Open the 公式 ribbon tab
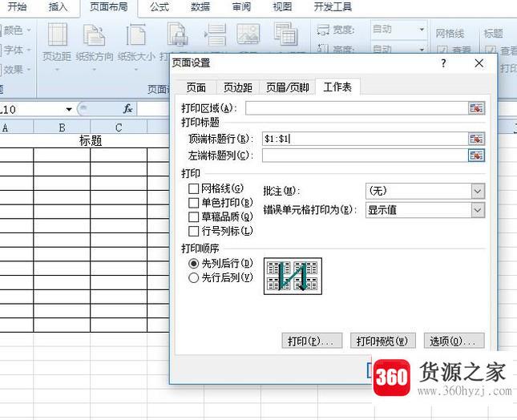The width and height of the screenshot is (517, 420). coord(160,6)
